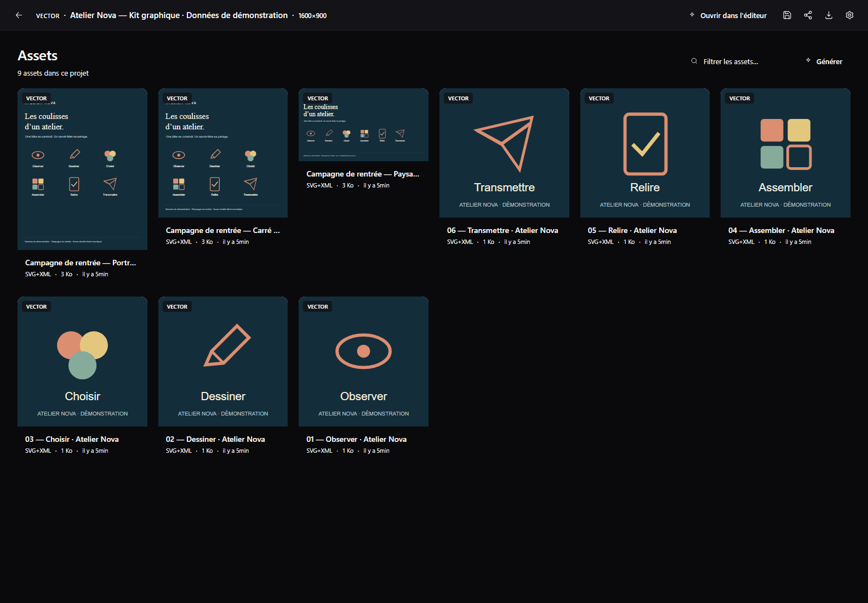Click '9 assets dans ce projet' text
This screenshot has height=603, width=868.
point(53,73)
